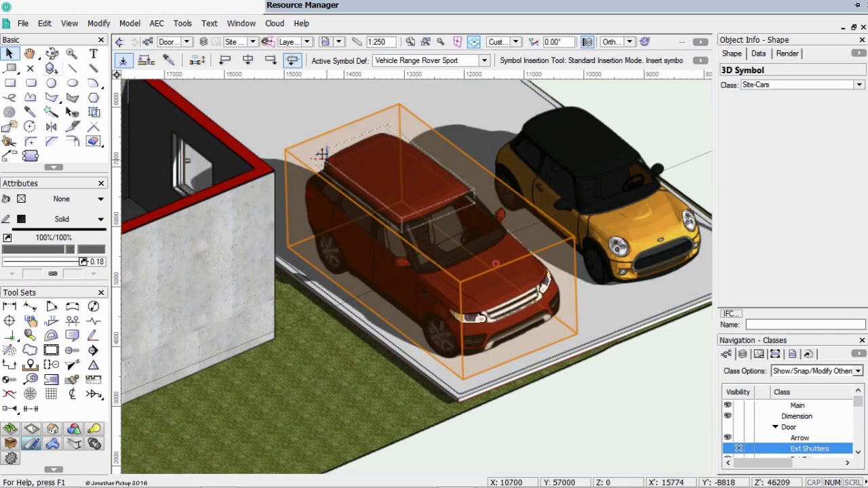Viewport: 868px width, 488px height.
Task: Open Class Options dropdown
Action: click(x=858, y=371)
